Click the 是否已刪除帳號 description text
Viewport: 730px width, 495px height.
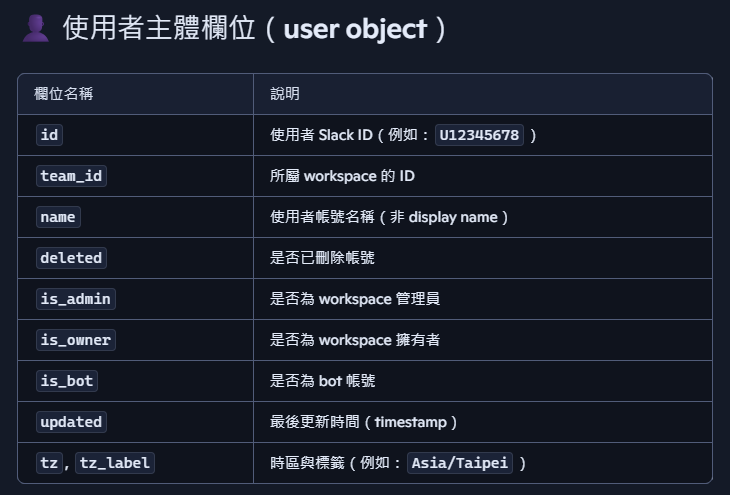tap(322, 258)
